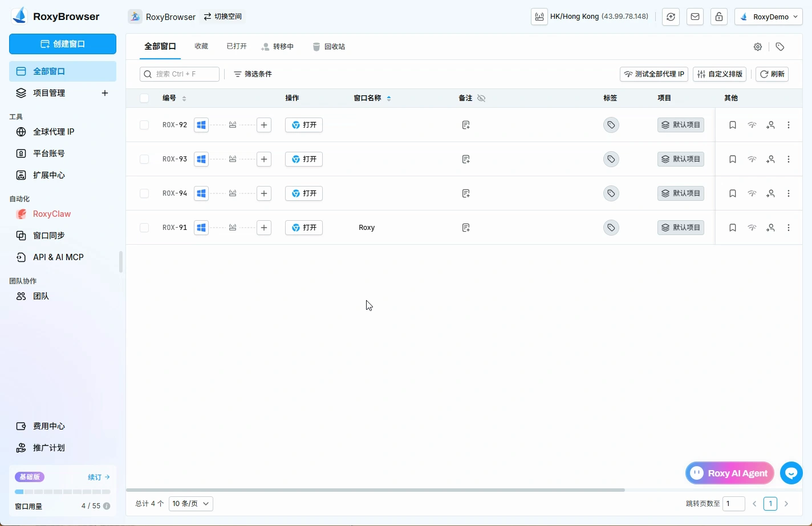Toggle the select-all checkbox in table header

coord(144,98)
